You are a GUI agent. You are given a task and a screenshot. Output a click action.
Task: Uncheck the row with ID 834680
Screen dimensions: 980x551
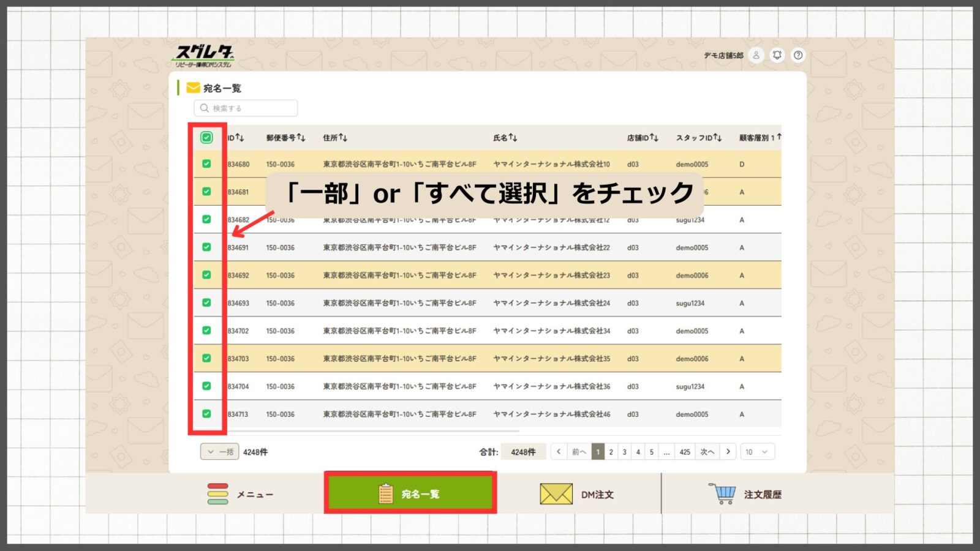(206, 164)
